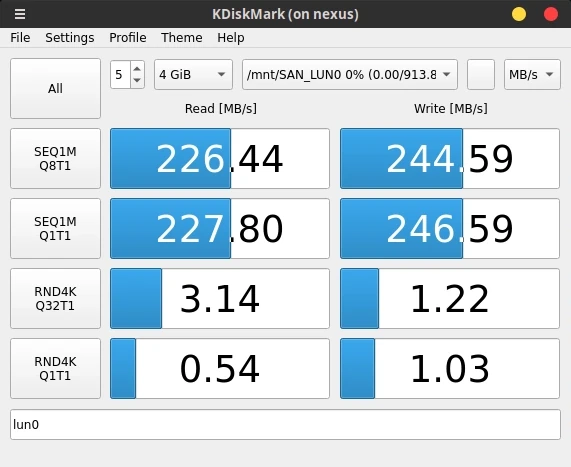
Task: Run the SEQ1M Q1T1 test
Action: (55, 228)
